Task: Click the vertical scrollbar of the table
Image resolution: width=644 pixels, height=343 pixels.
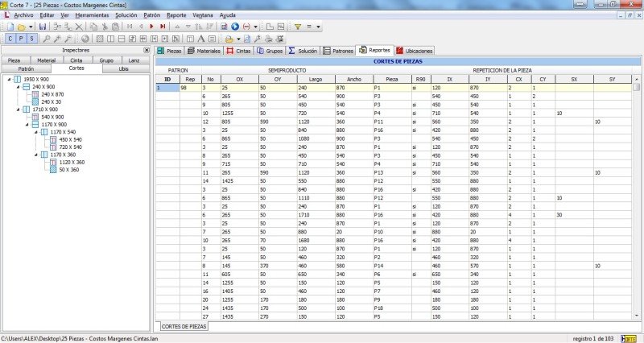Action: 638,201
